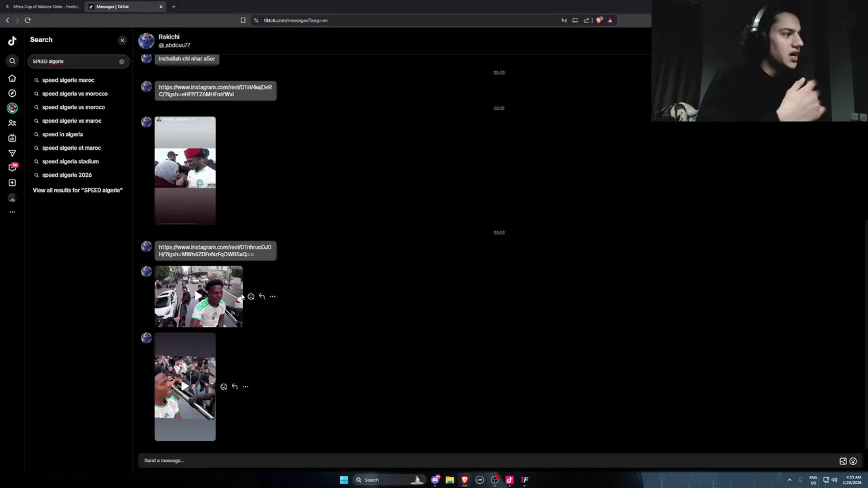Click the Upload plus icon in sidebar
868x488 pixels.
[x=12, y=182]
